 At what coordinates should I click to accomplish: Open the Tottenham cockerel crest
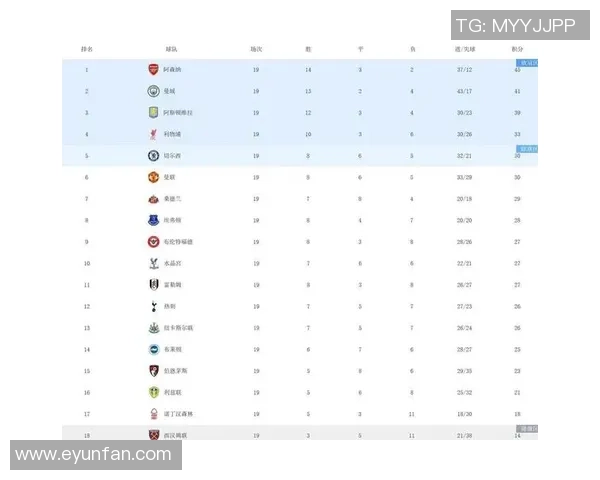153,306
